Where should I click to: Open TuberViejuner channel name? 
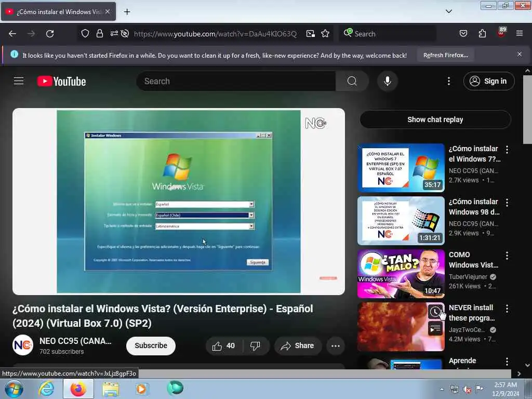(468, 276)
